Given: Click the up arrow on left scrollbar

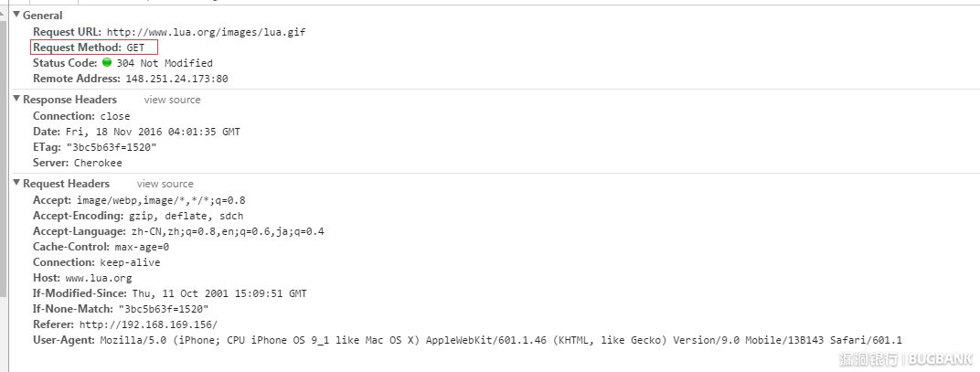Looking at the screenshot, I should click(x=3, y=12).
